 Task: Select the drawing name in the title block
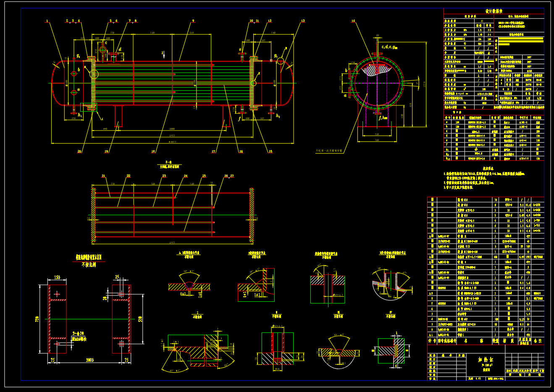click(x=486, y=360)
